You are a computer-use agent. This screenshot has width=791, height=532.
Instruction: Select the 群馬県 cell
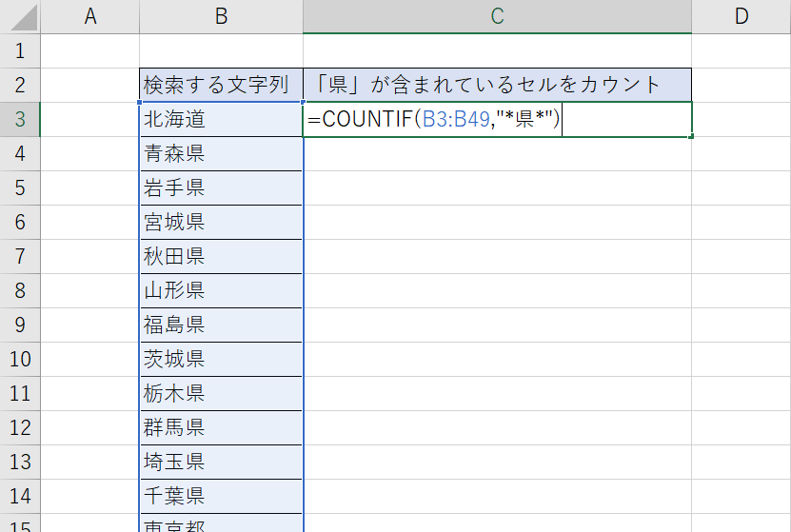(x=221, y=428)
